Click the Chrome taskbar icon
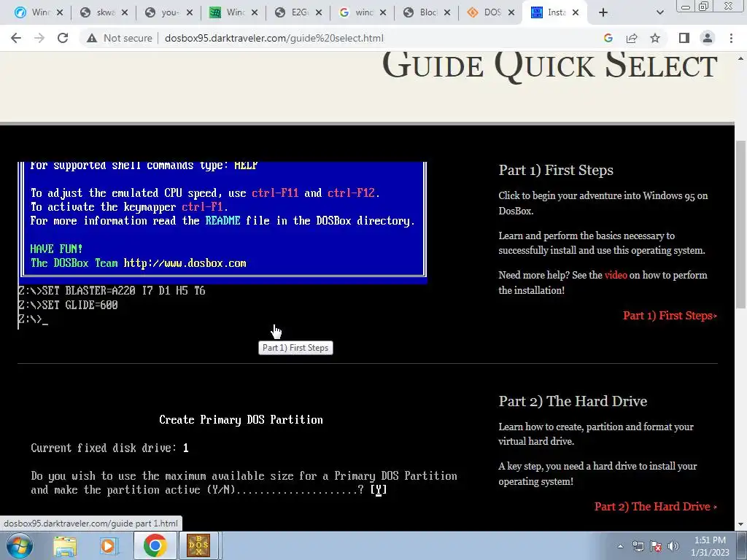Image resolution: width=747 pixels, height=560 pixels. tap(155, 545)
